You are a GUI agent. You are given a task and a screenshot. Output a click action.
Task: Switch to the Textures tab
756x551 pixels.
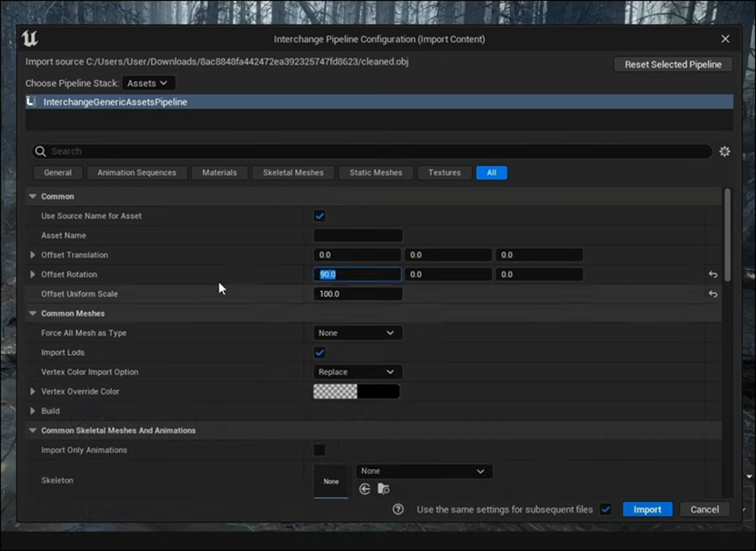coord(444,173)
